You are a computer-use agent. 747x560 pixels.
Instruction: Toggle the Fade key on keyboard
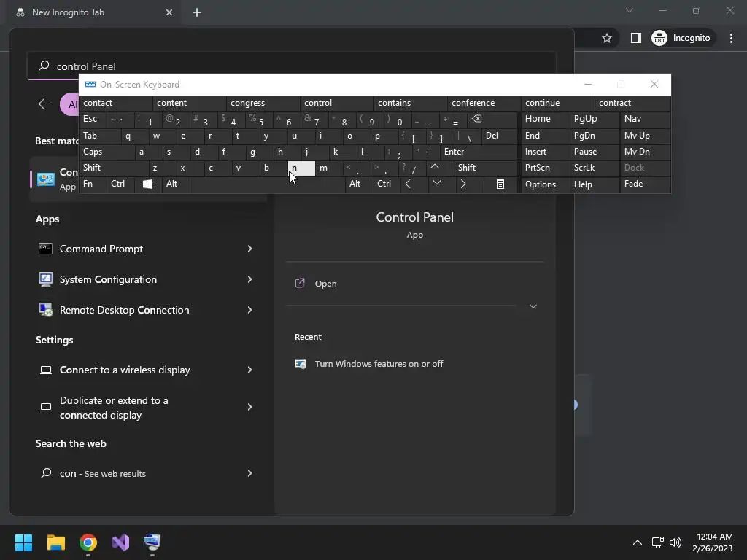point(646,184)
